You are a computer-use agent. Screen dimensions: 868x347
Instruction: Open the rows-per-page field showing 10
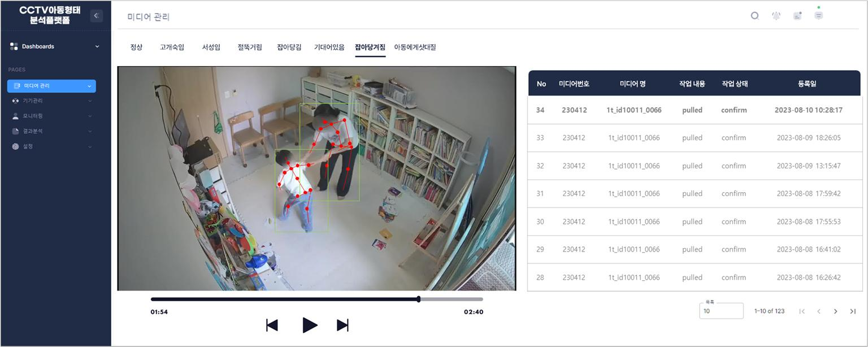pos(721,311)
